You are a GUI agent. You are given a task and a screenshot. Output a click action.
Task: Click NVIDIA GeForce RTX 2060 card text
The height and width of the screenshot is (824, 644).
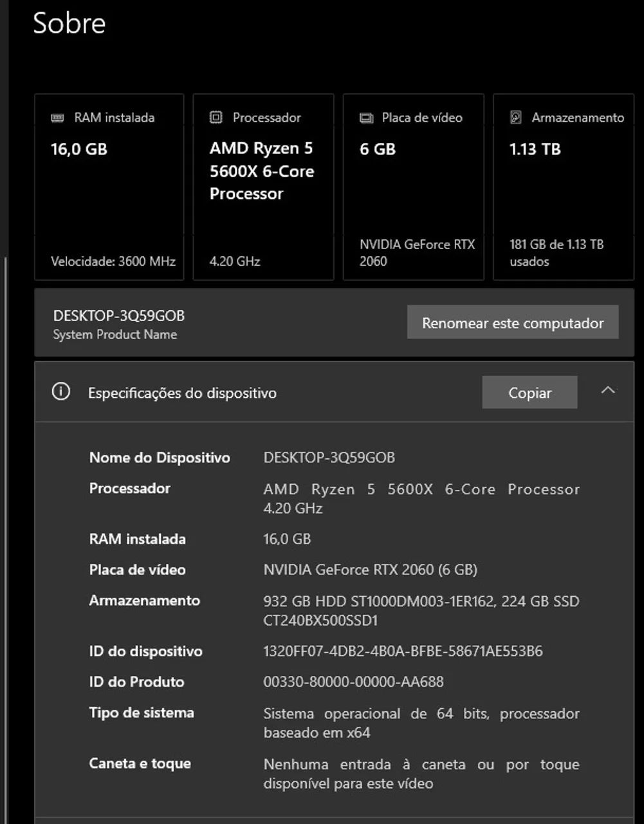tap(418, 253)
